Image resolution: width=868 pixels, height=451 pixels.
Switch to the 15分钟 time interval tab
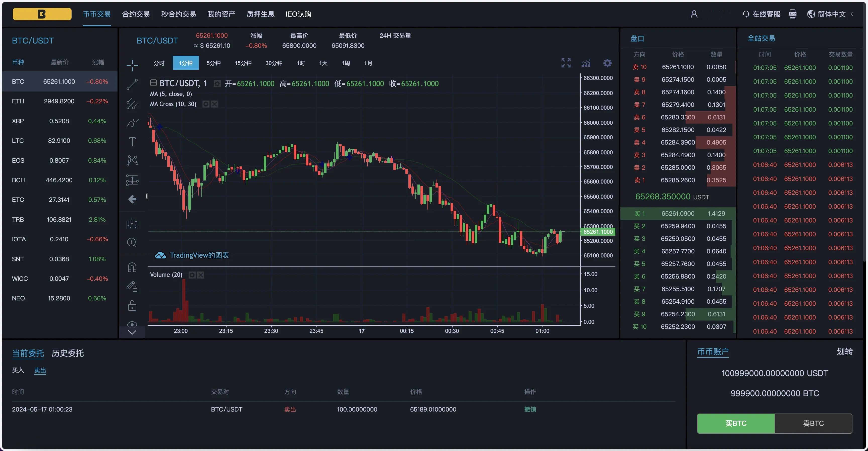[242, 63]
